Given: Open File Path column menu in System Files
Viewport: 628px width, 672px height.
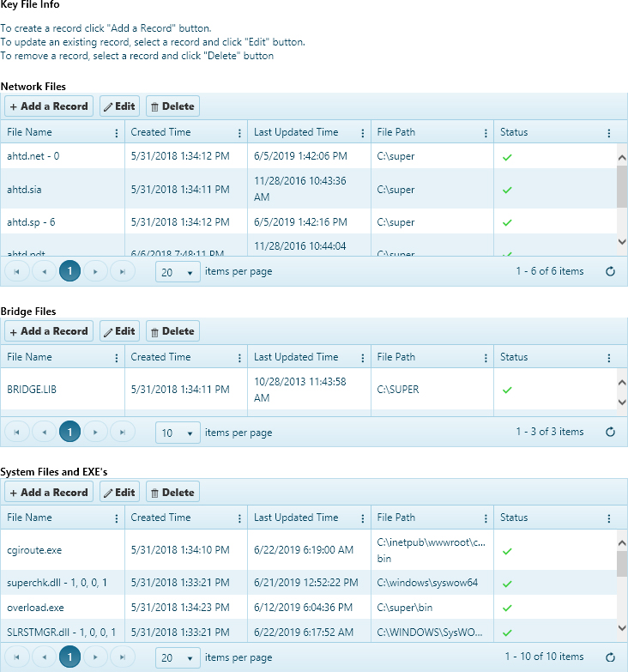Looking at the screenshot, I should click(486, 518).
